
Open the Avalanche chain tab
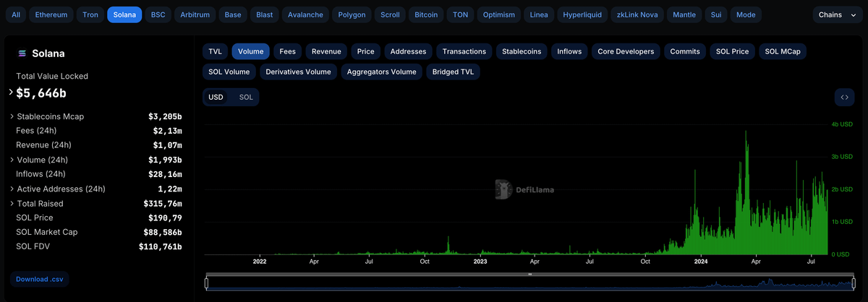pos(305,14)
